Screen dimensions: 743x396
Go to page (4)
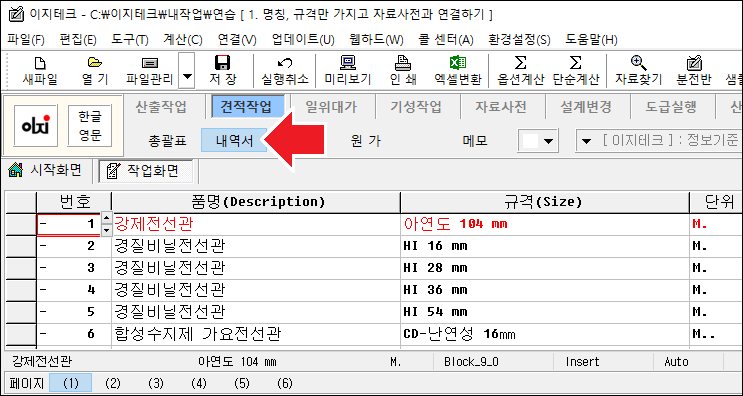click(x=199, y=383)
